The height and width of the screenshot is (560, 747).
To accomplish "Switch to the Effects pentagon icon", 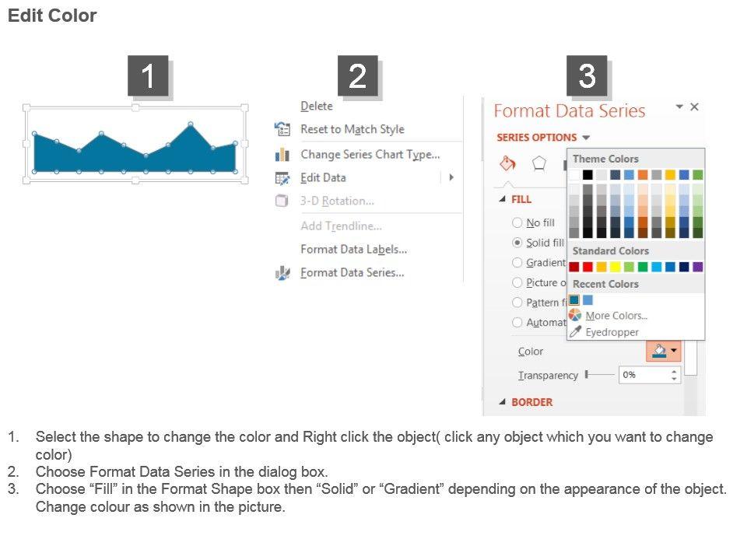I will tap(538, 163).
